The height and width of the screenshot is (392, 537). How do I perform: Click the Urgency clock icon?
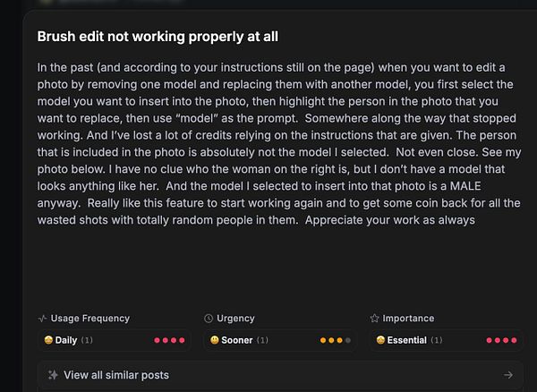[209, 318]
